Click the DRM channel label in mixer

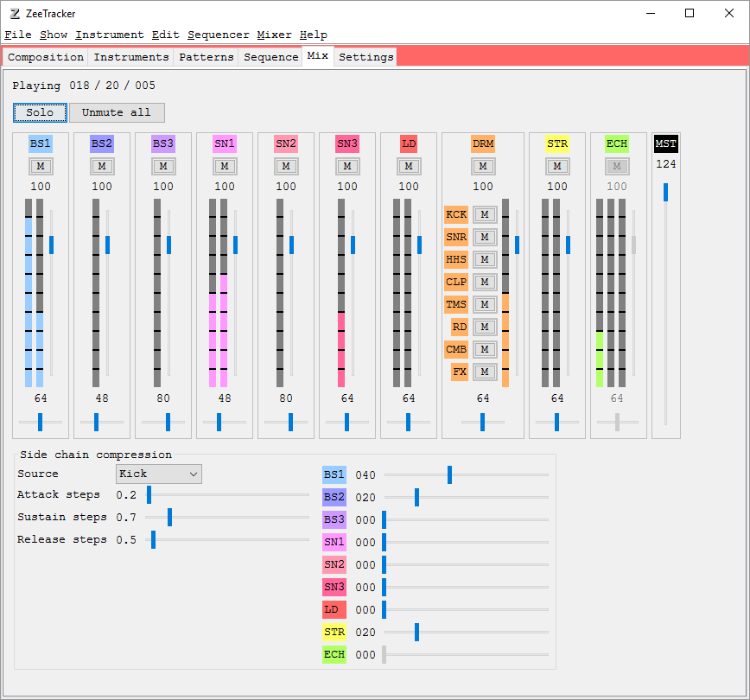pos(483,143)
